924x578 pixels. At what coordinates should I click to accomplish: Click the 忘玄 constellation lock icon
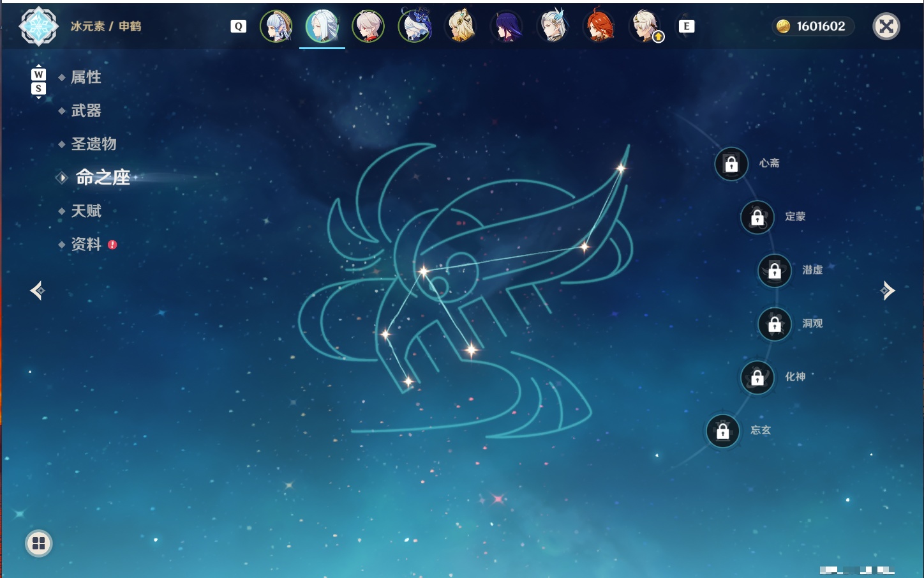pos(723,431)
